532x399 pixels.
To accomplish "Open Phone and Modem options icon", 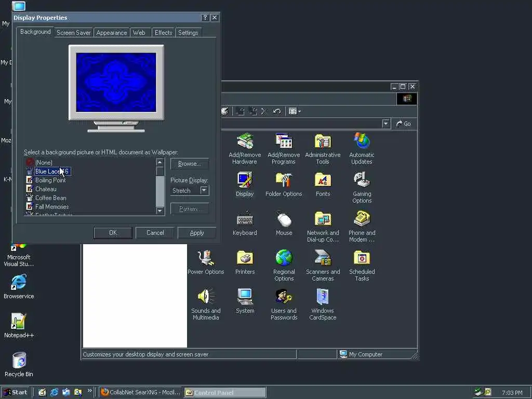I will [x=362, y=227].
